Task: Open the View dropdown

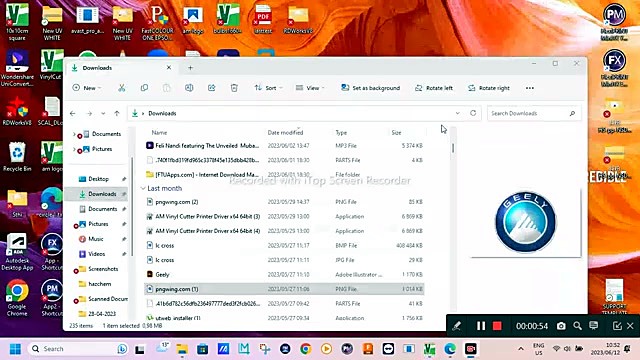Action: (310, 88)
